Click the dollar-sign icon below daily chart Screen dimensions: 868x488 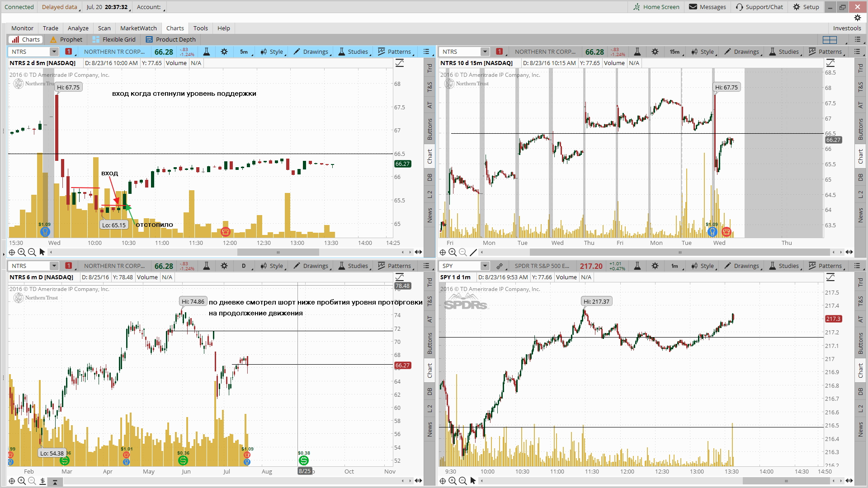tap(42, 481)
